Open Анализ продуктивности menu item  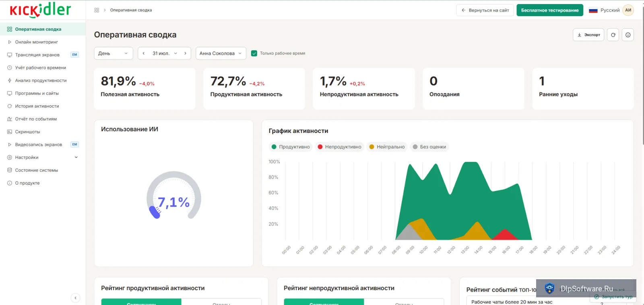tap(43, 81)
